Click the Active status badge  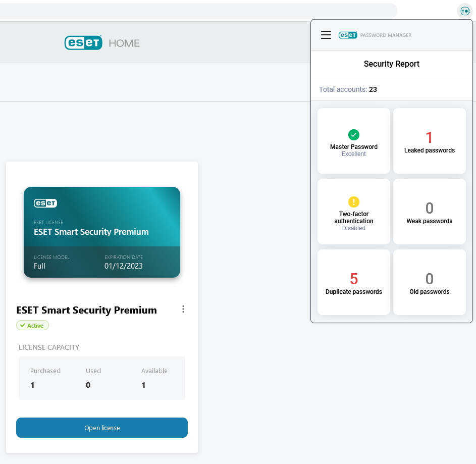click(x=32, y=325)
